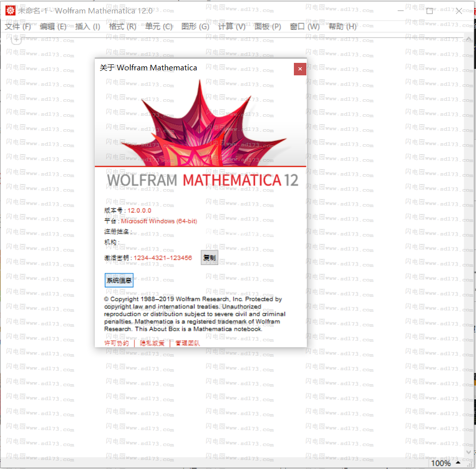Close the main Mathematica notebook window
This screenshot has height=469, width=476.
pos(459,11)
